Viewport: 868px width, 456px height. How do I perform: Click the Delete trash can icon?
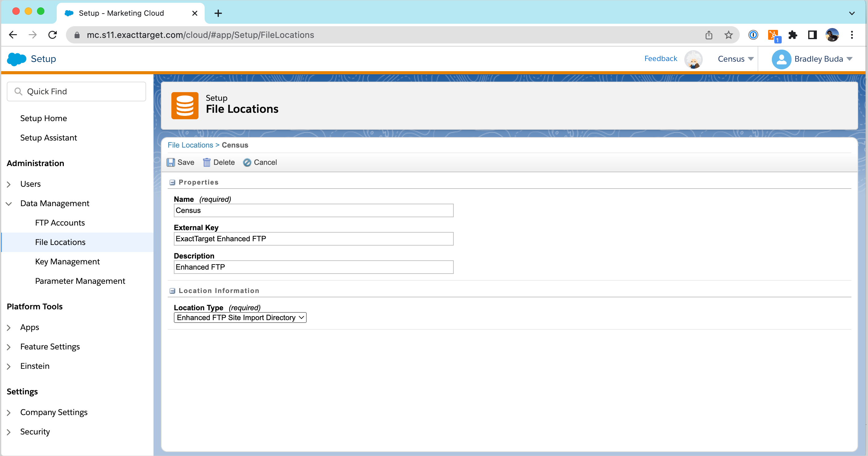point(207,162)
